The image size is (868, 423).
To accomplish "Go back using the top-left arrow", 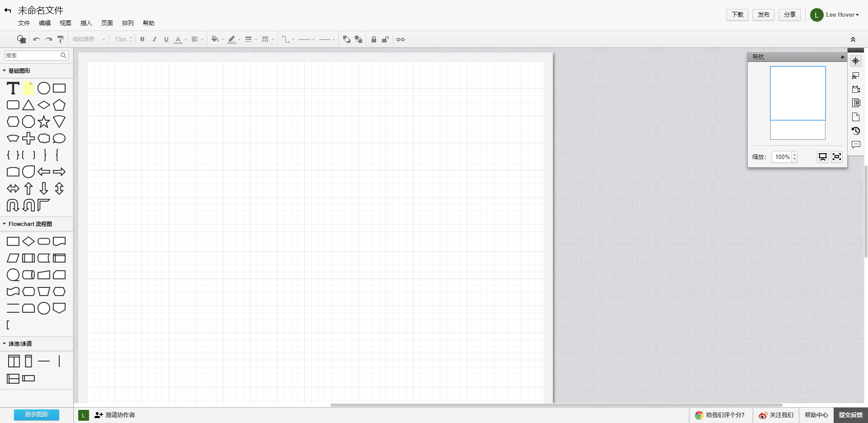I will [x=8, y=10].
